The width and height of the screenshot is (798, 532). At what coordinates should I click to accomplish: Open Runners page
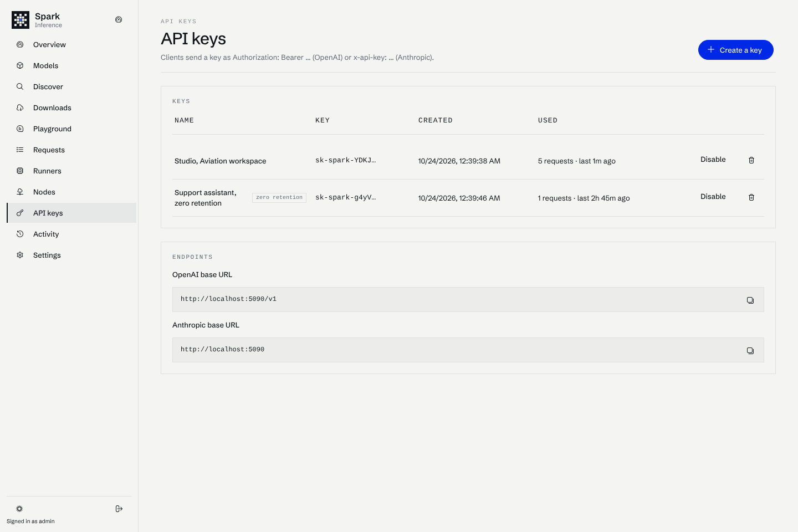[71, 171]
